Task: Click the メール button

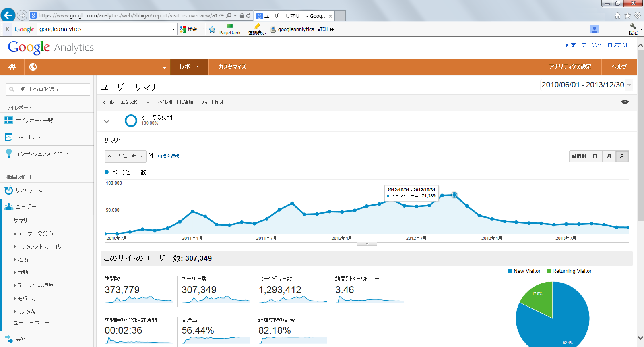Action: pos(107,102)
